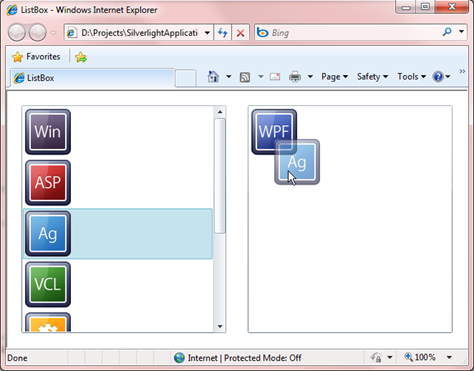Click the 100% zoom level button
The image size is (474, 371).
(x=420, y=357)
